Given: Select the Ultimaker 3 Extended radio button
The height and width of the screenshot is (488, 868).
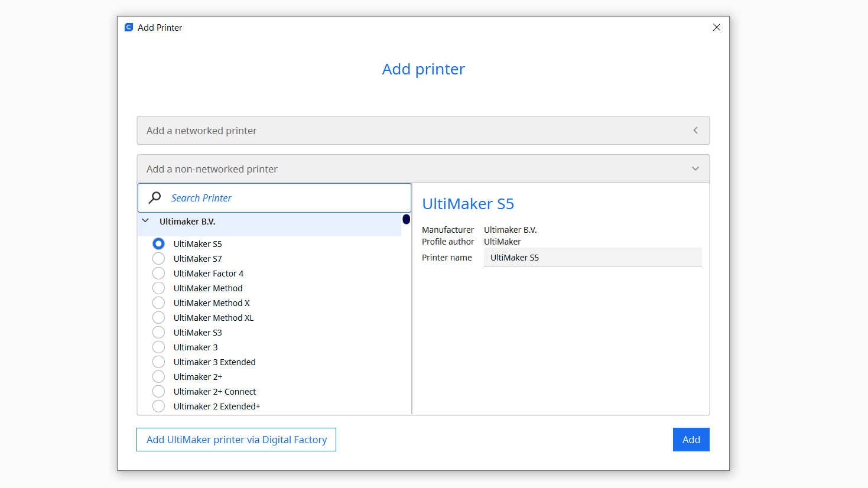Looking at the screenshot, I should click(158, 362).
